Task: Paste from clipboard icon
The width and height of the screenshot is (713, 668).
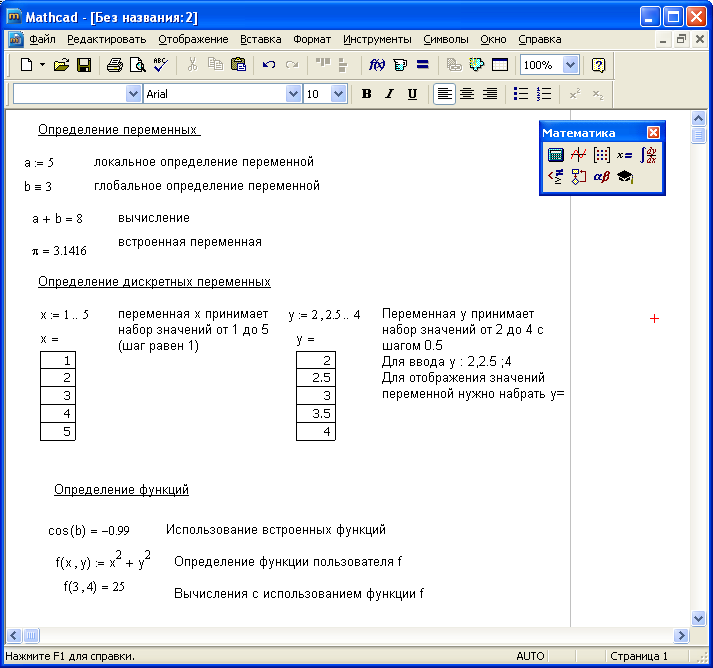Action: 238,65
